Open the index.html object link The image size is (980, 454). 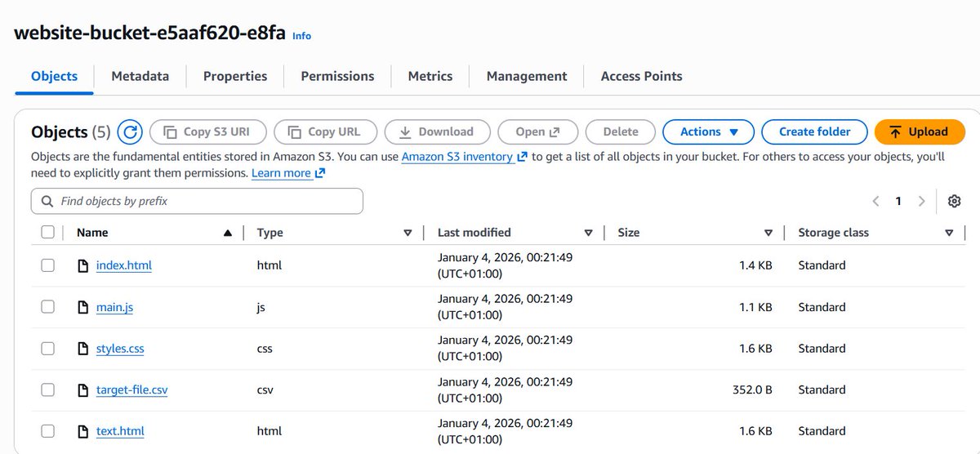point(124,265)
